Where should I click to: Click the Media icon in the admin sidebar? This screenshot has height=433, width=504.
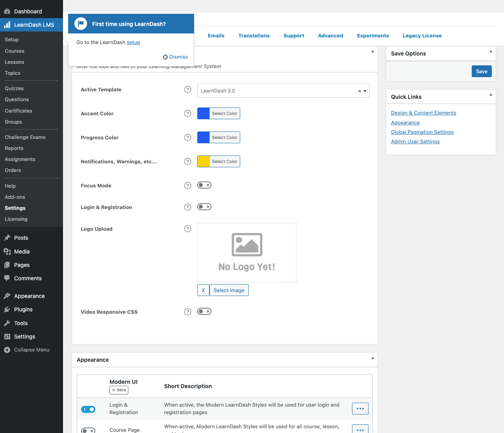(7, 252)
